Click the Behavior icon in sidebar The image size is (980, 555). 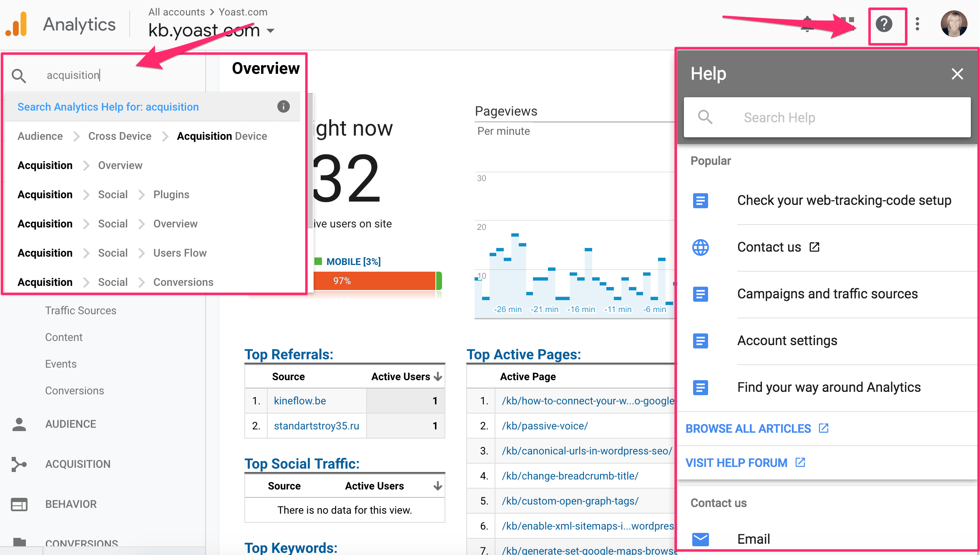pyautogui.click(x=19, y=504)
